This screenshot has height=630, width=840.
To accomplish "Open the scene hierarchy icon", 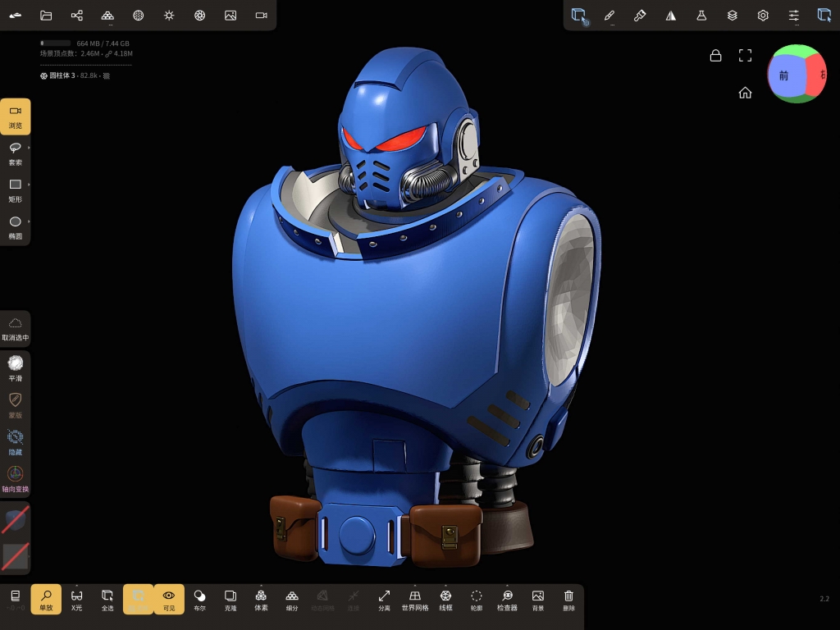I will [x=76, y=16].
